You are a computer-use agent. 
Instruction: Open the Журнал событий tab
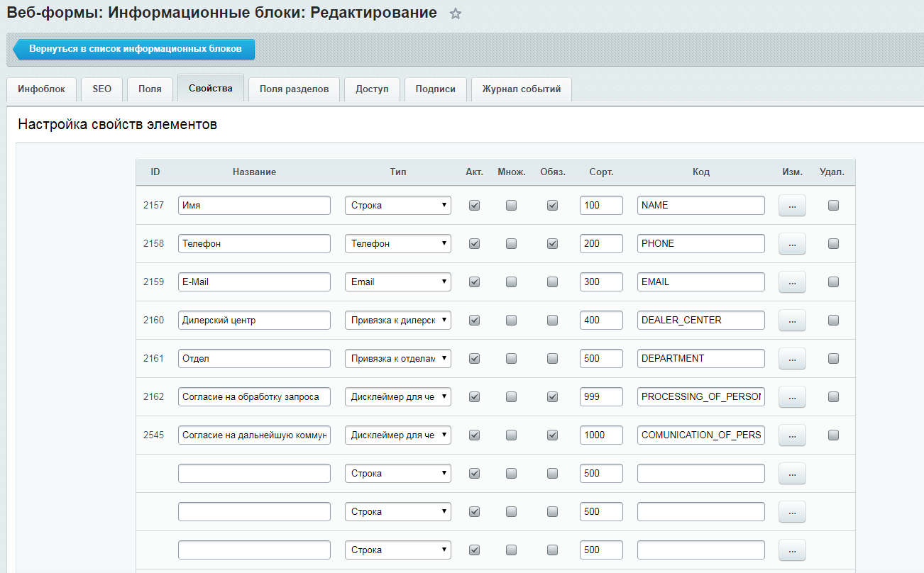point(522,89)
